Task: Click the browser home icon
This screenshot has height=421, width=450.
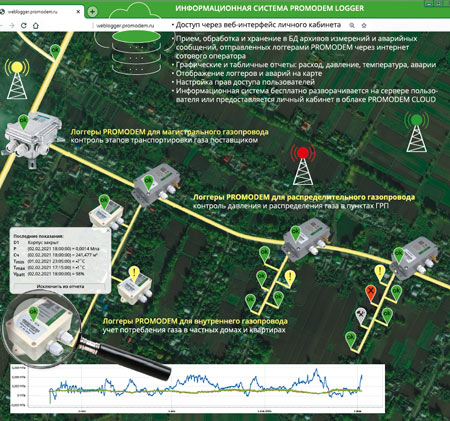Action: pyautogui.click(x=35, y=25)
